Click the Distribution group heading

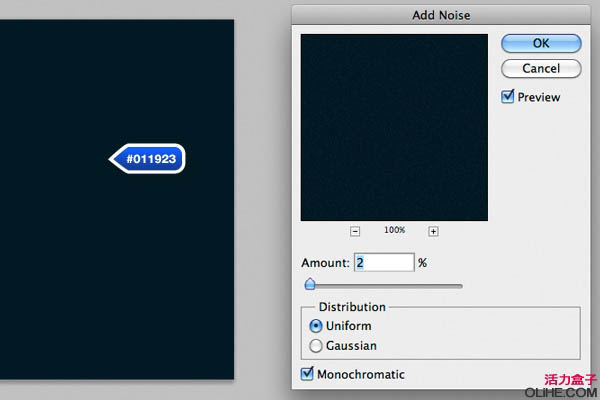point(351,307)
